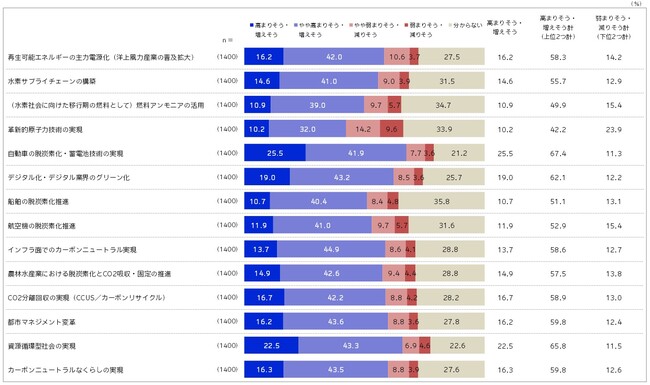
Task: Click the 22.5 dark blue bar segment
Action: tap(271, 345)
